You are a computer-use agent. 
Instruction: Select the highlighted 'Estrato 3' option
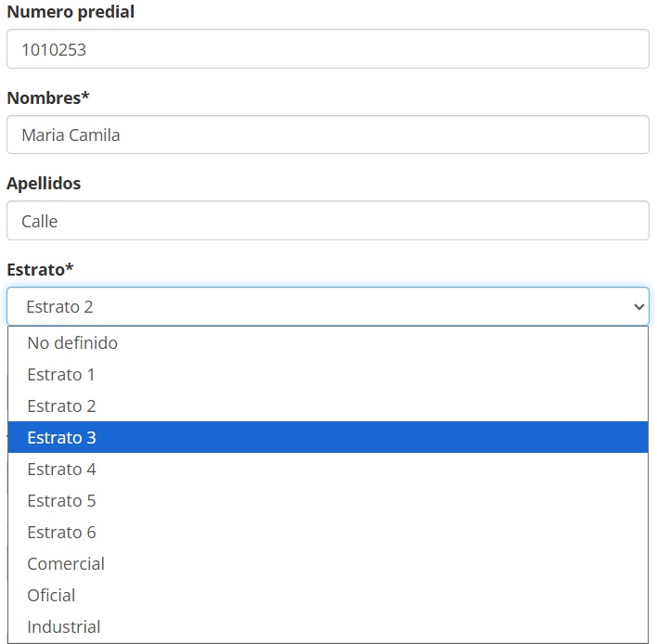(61, 438)
